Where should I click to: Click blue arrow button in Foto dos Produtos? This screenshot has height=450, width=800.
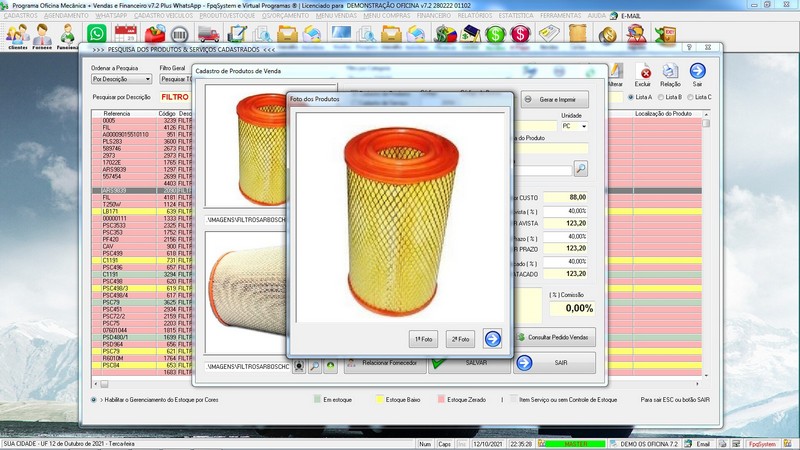(492, 339)
